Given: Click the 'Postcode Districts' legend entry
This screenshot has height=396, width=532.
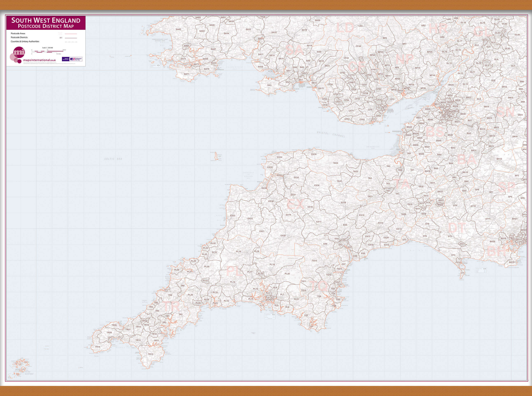Looking at the screenshot, I should click(19, 37).
